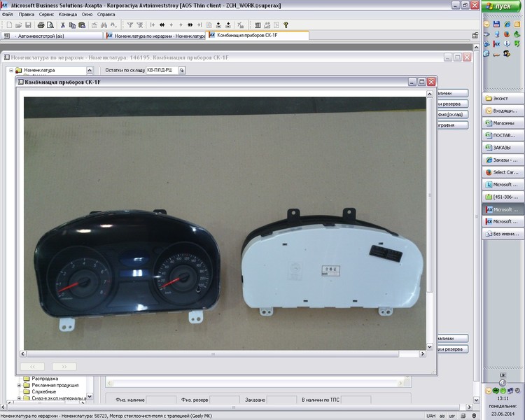The width and height of the screenshot is (525, 420).
Task: Expand the Рекламная продукция tree node
Action: [19, 385]
